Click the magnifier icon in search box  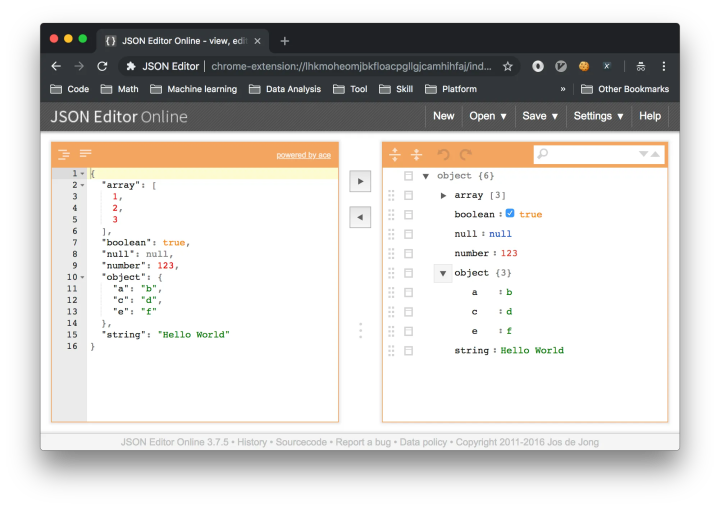click(543, 153)
